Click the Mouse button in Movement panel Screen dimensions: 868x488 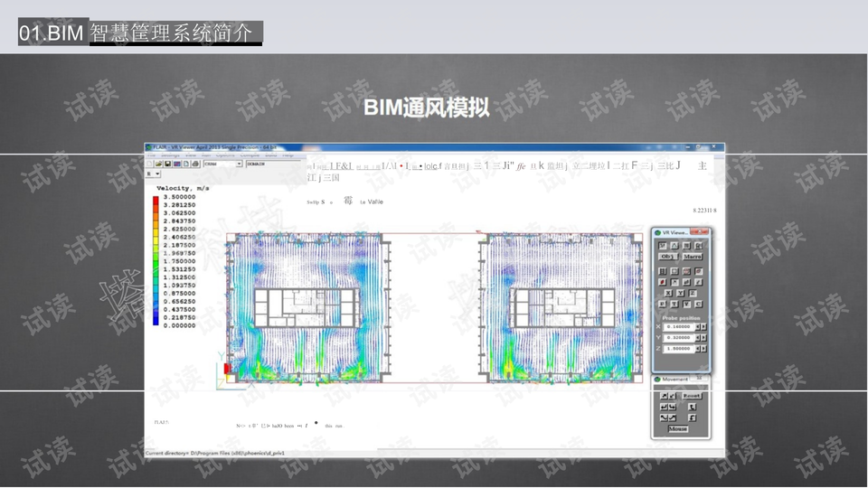click(x=678, y=428)
